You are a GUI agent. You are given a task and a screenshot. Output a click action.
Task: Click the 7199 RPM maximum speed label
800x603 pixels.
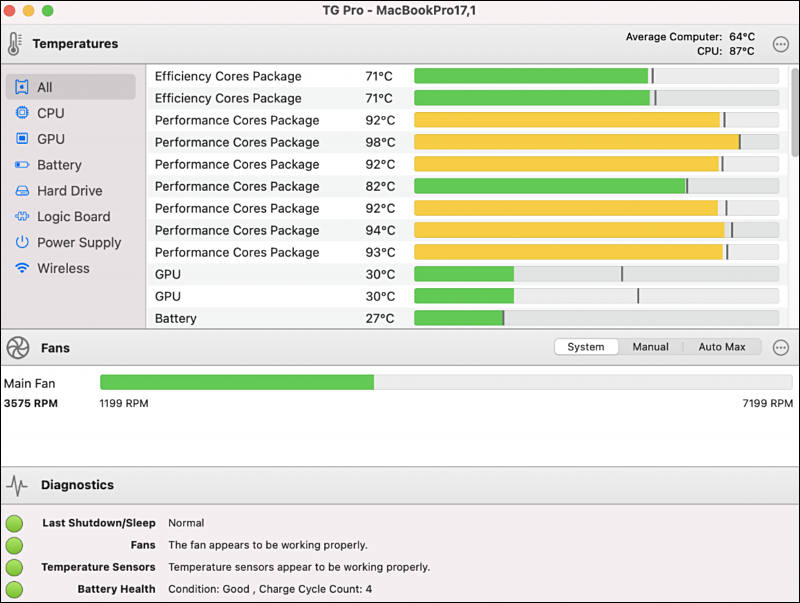[x=767, y=403]
